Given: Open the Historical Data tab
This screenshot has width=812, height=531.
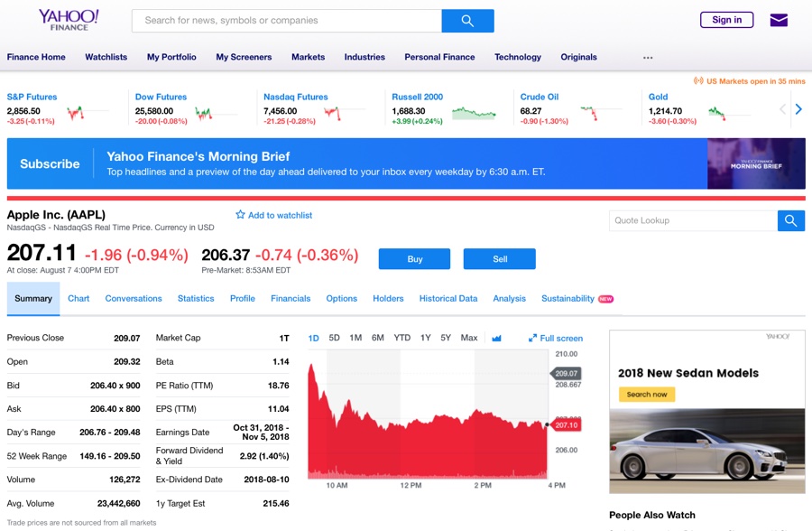Looking at the screenshot, I should [448, 298].
